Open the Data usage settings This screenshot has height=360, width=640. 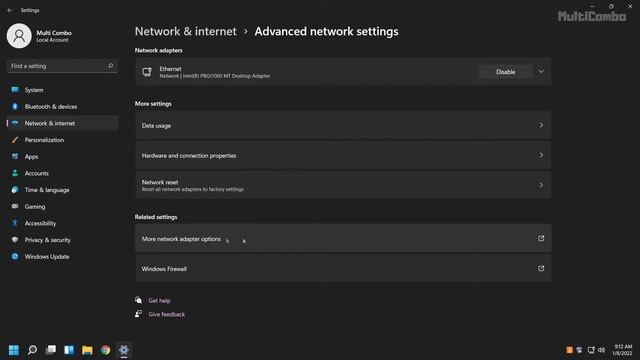343,125
